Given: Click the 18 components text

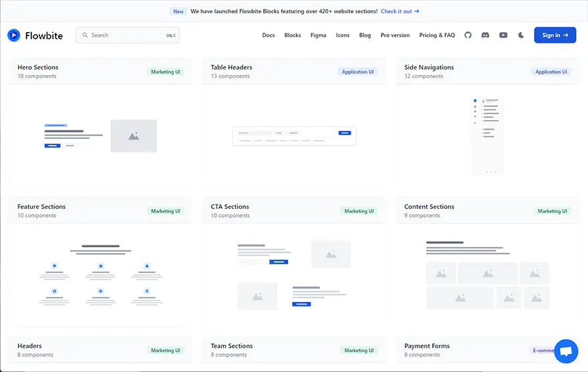Looking at the screenshot, I should 37,76.
